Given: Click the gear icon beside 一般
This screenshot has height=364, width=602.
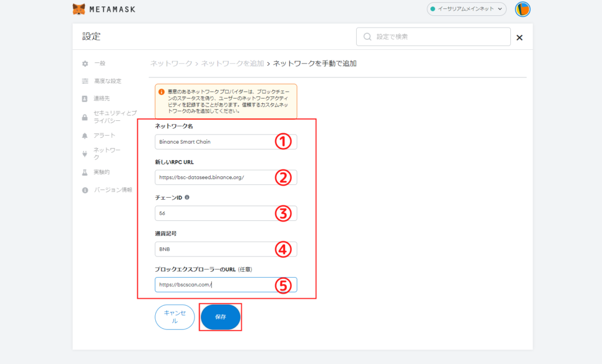Looking at the screenshot, I should pos(85,63).
